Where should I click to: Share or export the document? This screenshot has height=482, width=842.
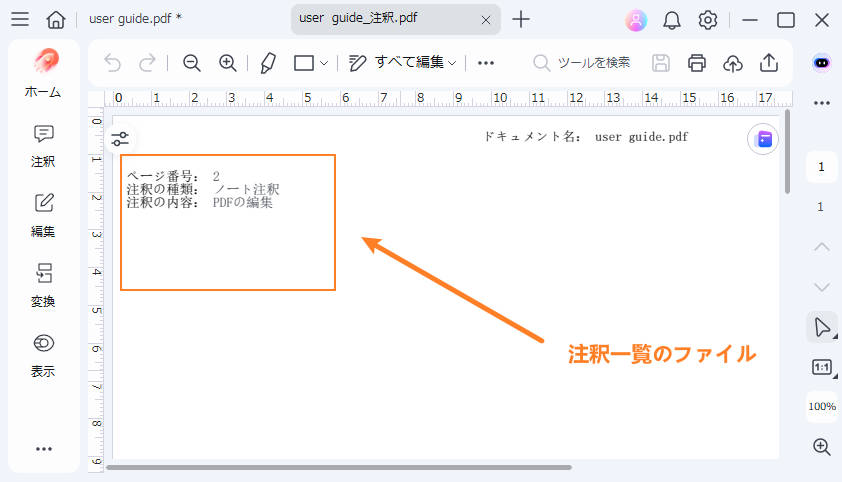pyautogui.click(x=769, y=63)
